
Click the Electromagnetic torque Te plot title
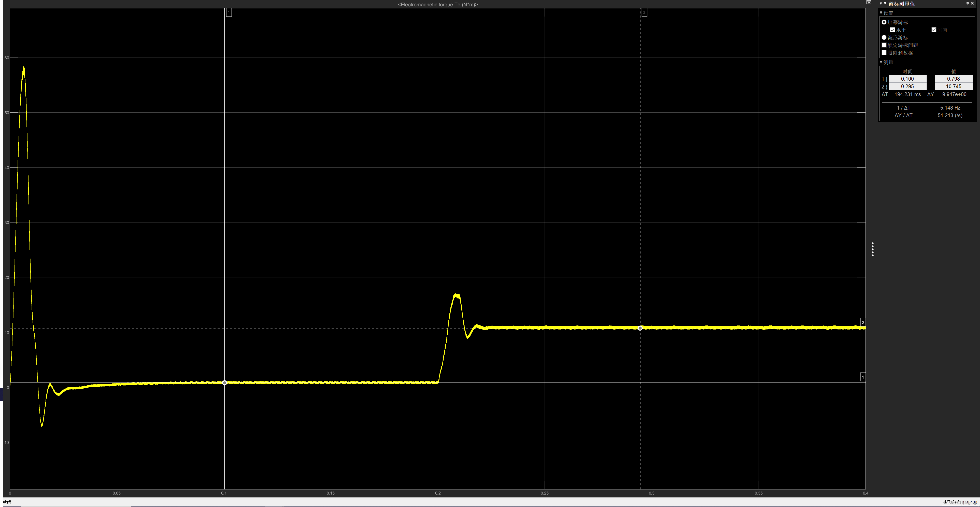(x=437, y=5)
